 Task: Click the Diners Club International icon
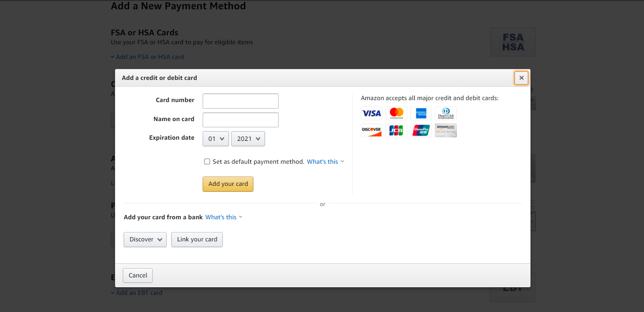(x=446, y=113)
